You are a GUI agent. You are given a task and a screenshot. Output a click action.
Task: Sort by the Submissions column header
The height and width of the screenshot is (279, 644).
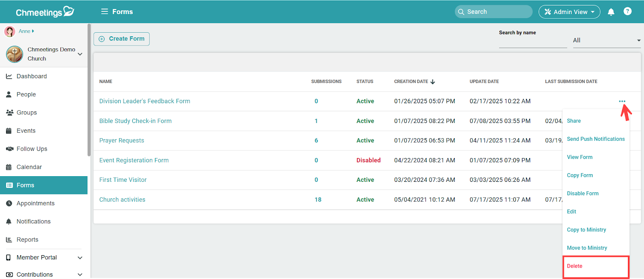(326, 81)
